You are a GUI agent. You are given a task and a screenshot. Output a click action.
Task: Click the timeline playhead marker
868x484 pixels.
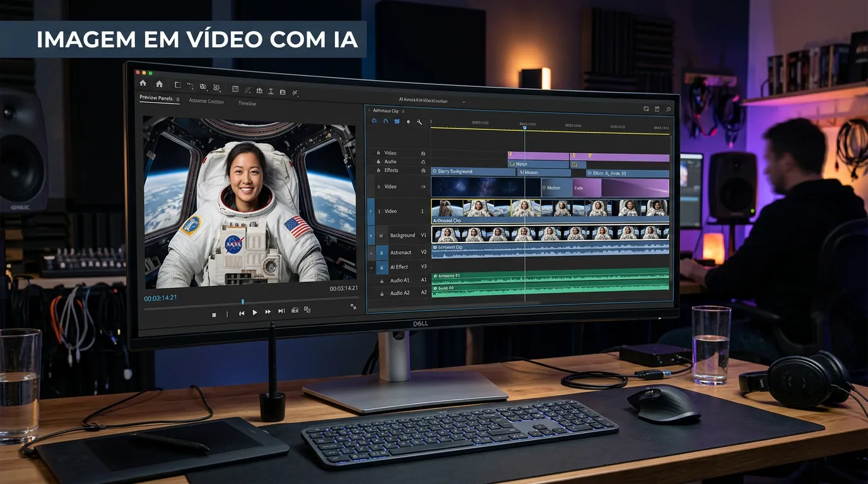click(x=525, y=128)
